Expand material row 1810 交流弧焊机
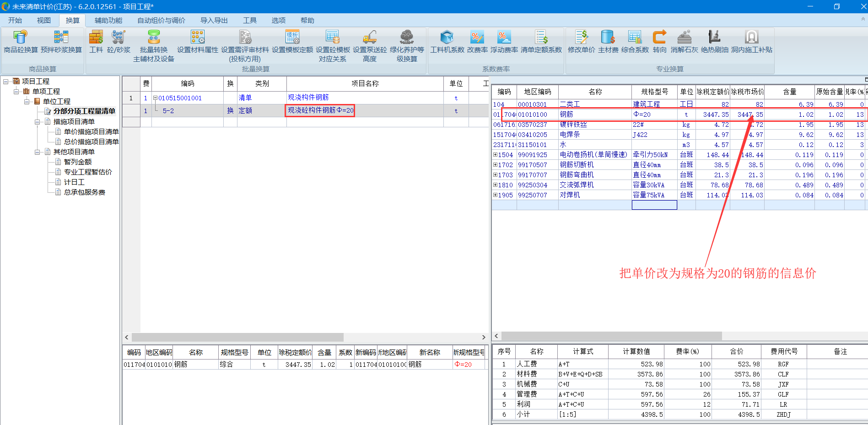Image resolution: width=868 pixels, height=425 pixels. coord(495,185)
